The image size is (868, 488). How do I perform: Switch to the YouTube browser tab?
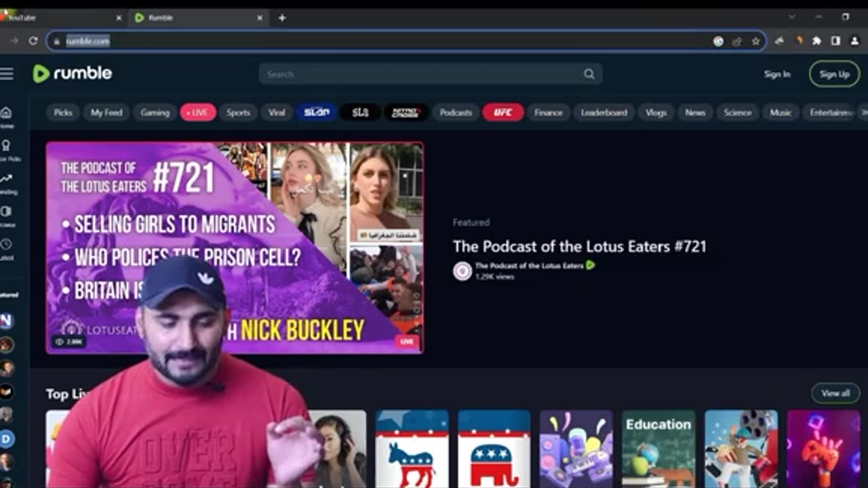pyautogui.click(x=61, y=18)
